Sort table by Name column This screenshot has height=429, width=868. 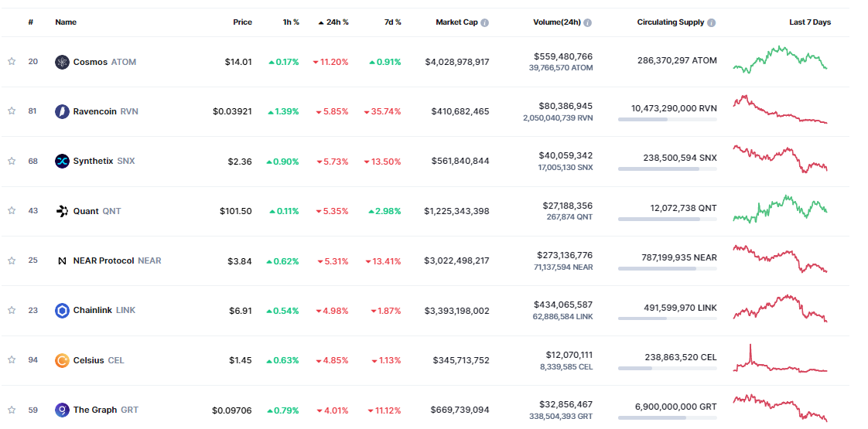point(66,22)
